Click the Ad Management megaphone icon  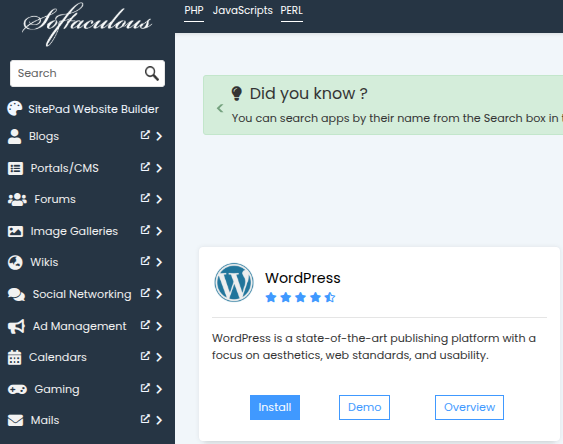point(17,326)
